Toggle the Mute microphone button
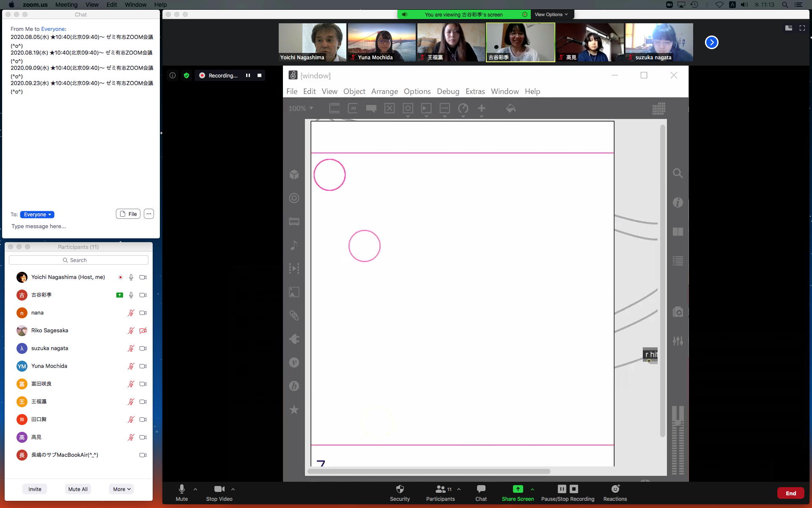The height and width of the screenshot is (508, 812). click(x=181, y=489)
